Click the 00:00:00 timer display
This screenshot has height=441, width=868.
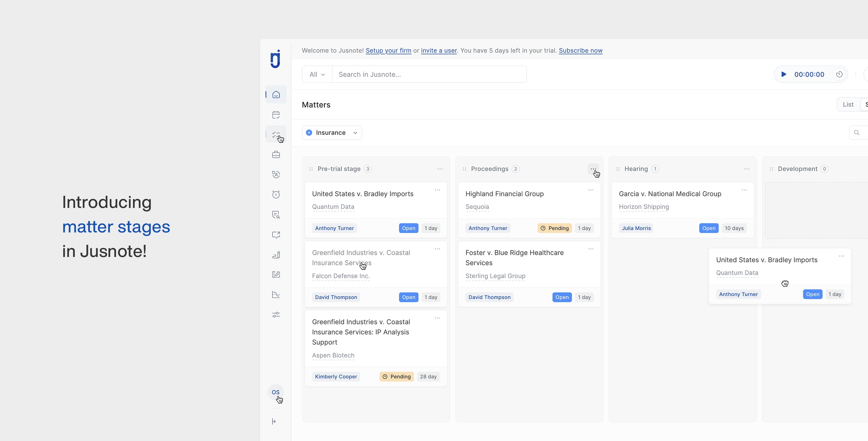[809, 74]
